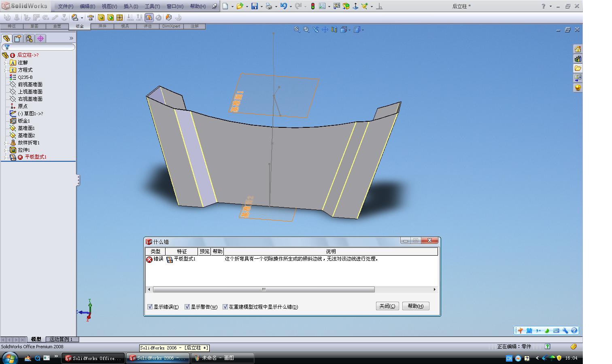This screenshot has height=364, width=612.
Task: Open the PropertyManager tab icon
Action: pyautogui.click(x=17, y=38)
